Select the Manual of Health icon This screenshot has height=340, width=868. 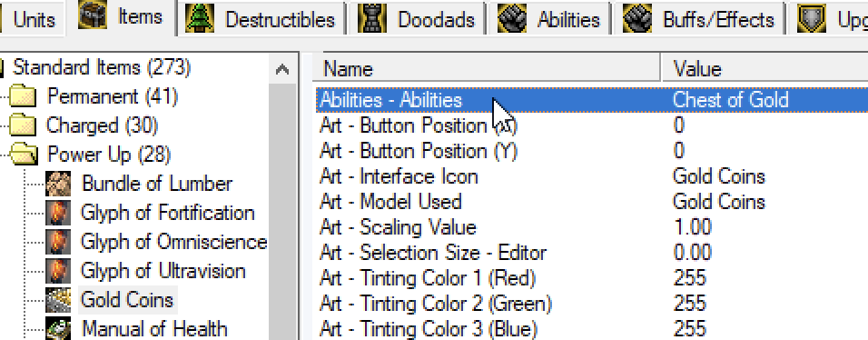coord(58,328)
